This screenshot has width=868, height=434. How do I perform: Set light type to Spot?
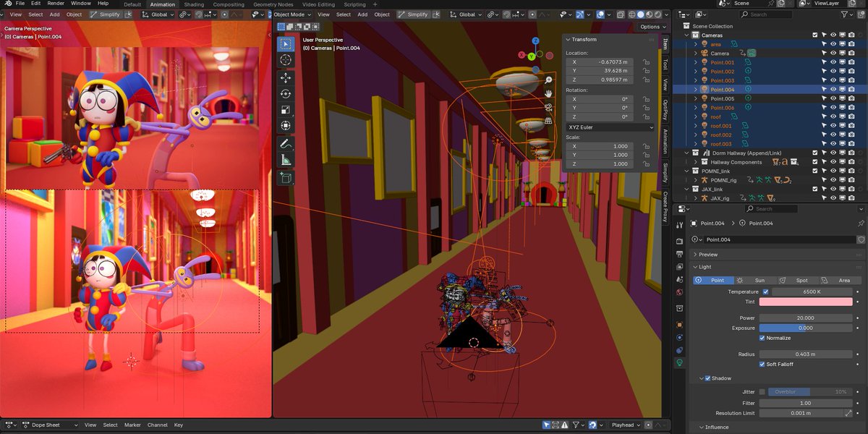click(x=797, y=280)
